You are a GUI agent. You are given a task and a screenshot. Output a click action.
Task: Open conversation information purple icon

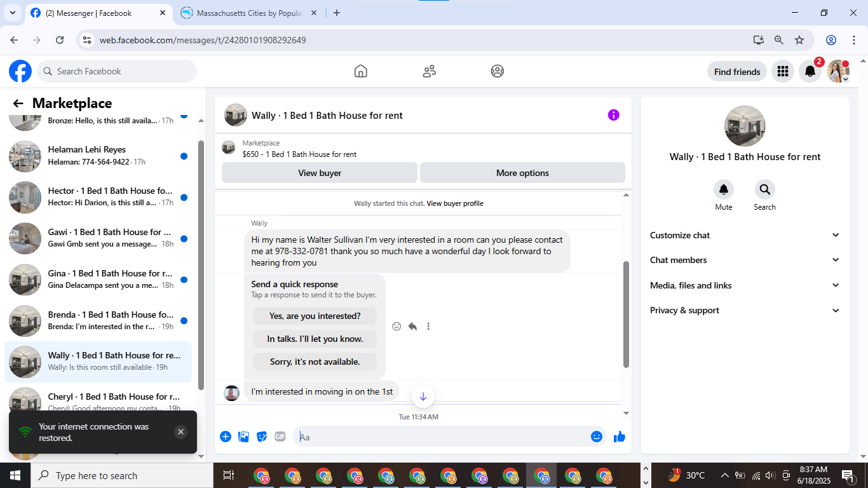pyautogui.click(x=613, y=115)
